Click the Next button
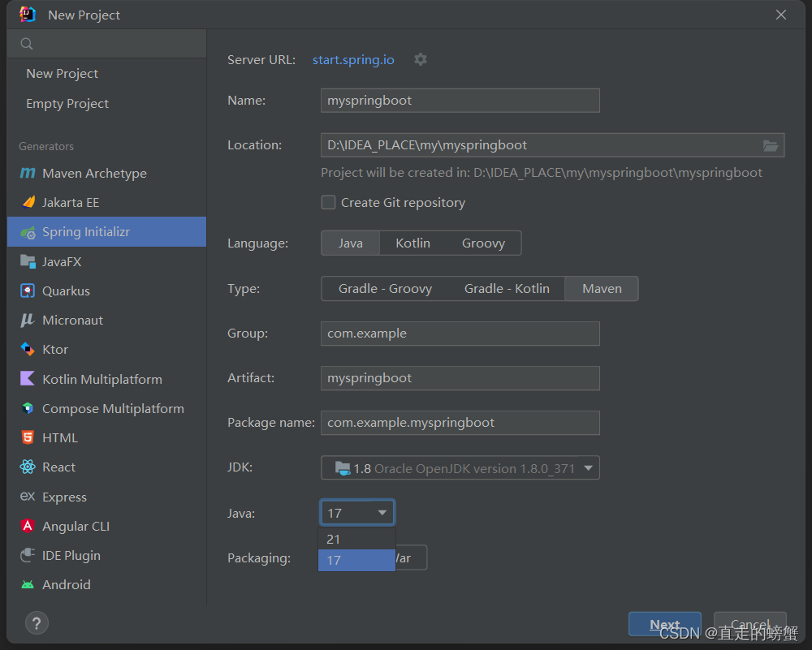812x650 pixels. click(665, 624)
